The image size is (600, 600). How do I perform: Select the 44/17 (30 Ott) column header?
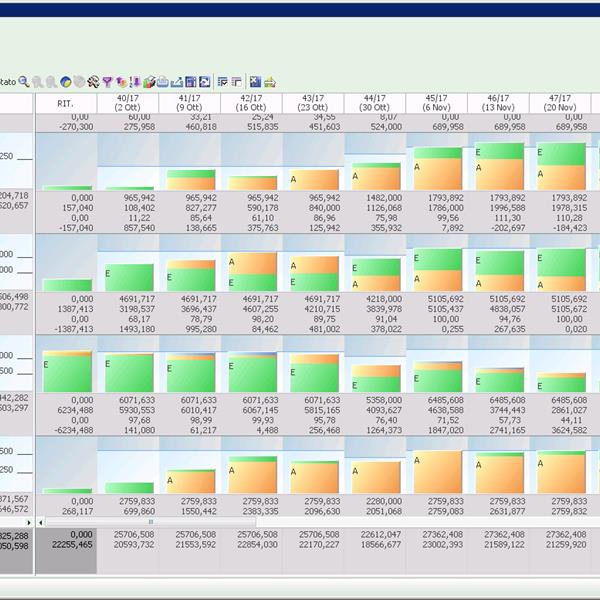tap(374, 103)
